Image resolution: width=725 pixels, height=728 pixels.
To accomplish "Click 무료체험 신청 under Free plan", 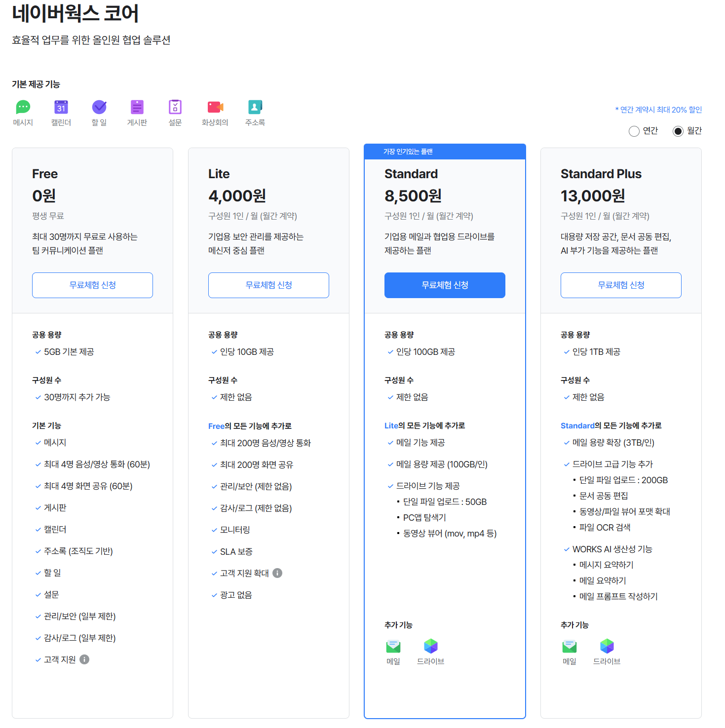I will pyautogui.click(x=92, y=285).
